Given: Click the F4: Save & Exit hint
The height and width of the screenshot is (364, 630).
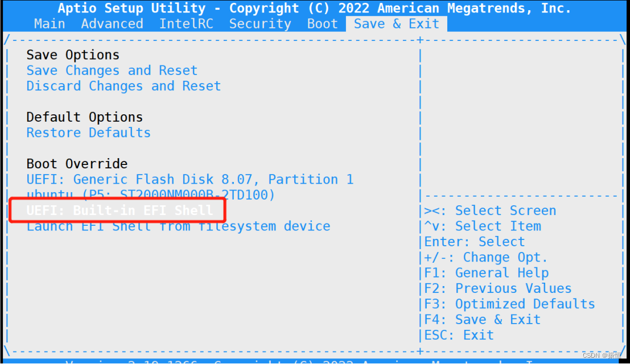Looking at the screenshot, I should tap(483, 320).
